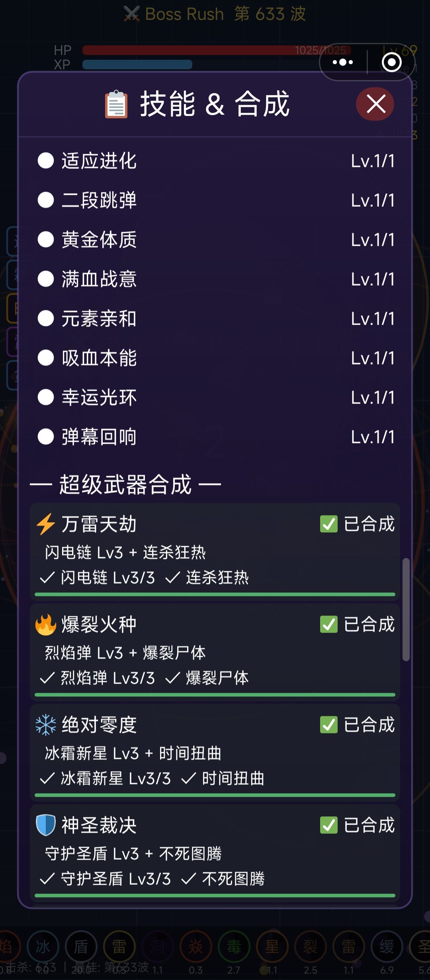Viewport: 430px width, 980px height.
Task: Click the clipboard icon beside 技能 & 合成
Action: 116,105
